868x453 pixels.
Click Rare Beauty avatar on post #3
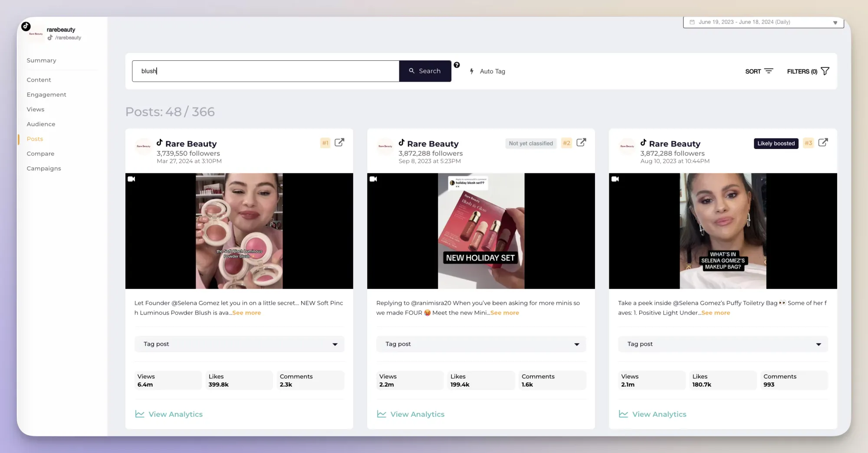click(627, 146)
